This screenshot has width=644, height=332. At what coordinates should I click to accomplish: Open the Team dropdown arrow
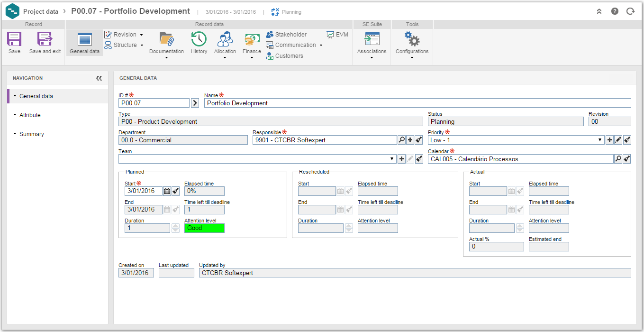coord(392,159)
